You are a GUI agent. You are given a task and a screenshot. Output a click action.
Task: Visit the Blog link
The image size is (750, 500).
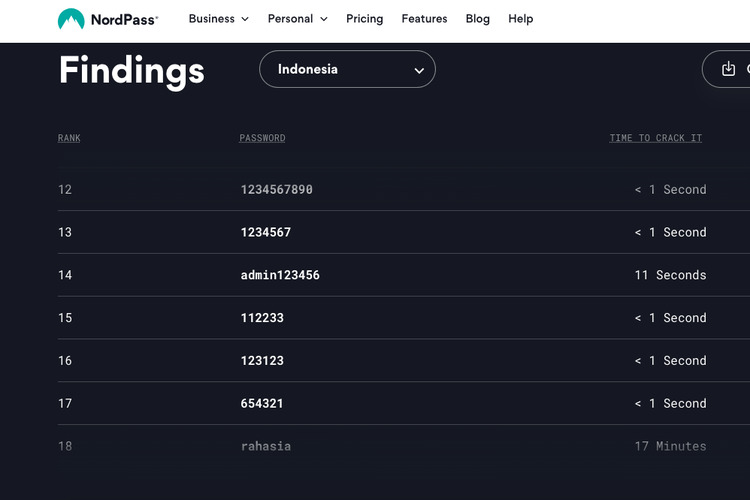coord(477,19)
